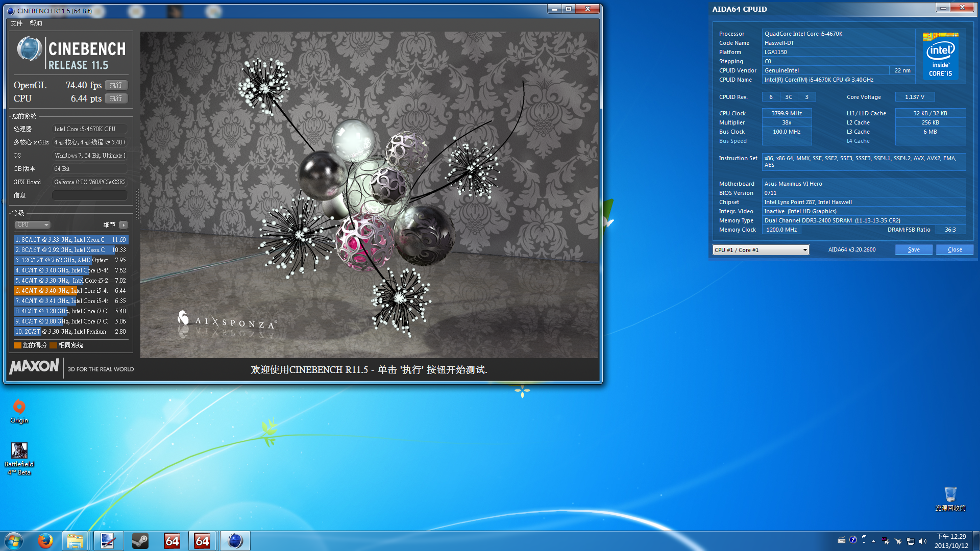Click the blue help question-mark tray icon
This screenshot has height=551, width=980.
tap(853, 540)
